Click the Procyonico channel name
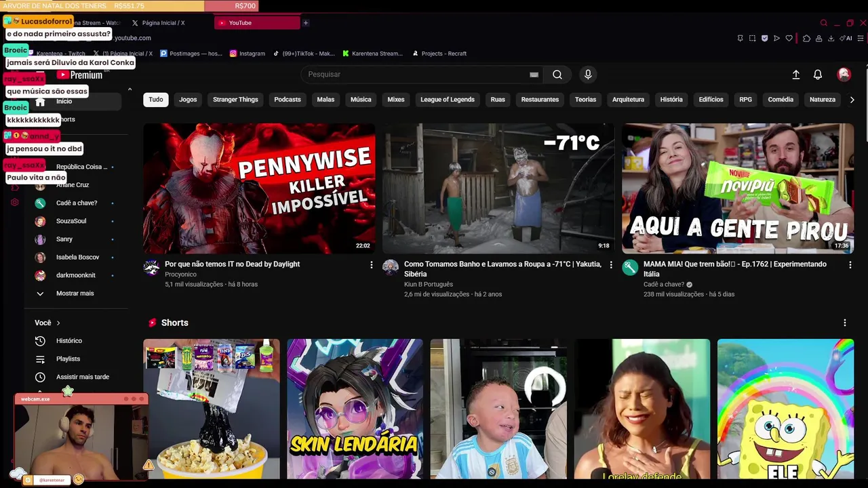Screen dimensions: 868x488 click(x=180, y=274)
